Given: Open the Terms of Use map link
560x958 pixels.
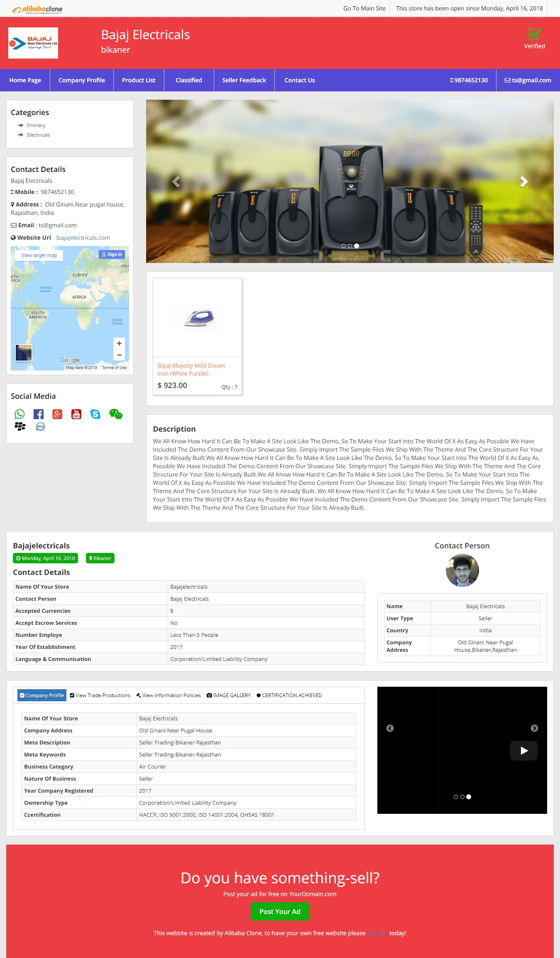Looking at the screenshot, I should (x=114, y=368).
